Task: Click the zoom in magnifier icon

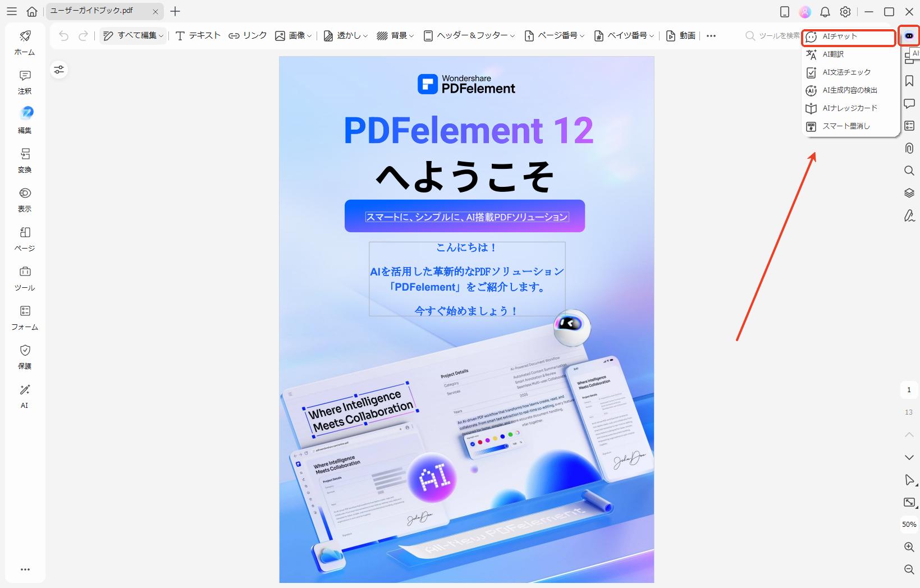Action: (909, 547)
